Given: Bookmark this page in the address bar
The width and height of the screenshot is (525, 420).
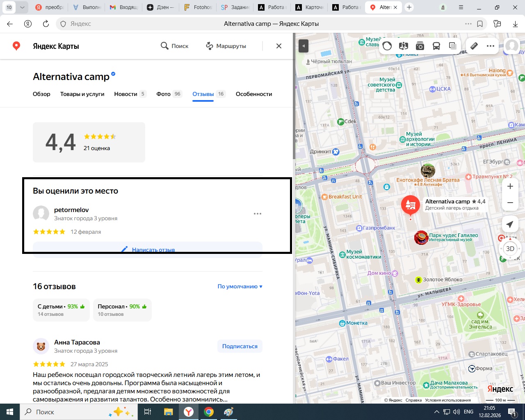Looking at the screenshot, I should tap(480, 24).
